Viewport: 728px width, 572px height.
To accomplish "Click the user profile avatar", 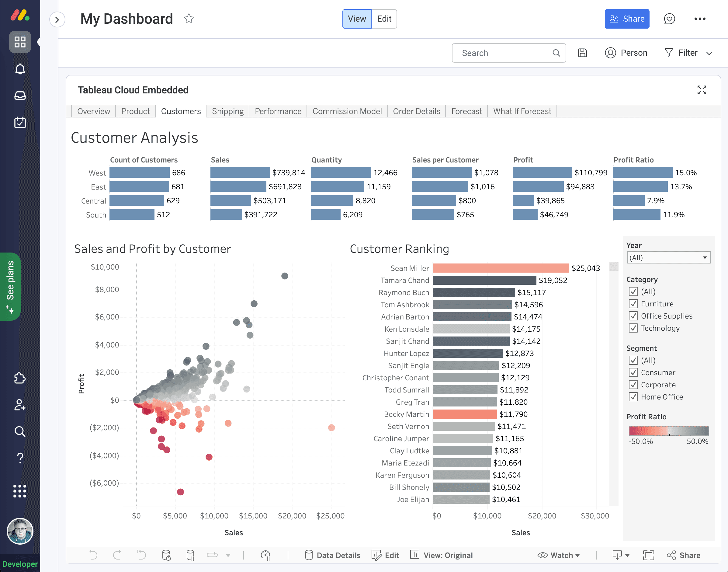I will click(x=20, y=531).
